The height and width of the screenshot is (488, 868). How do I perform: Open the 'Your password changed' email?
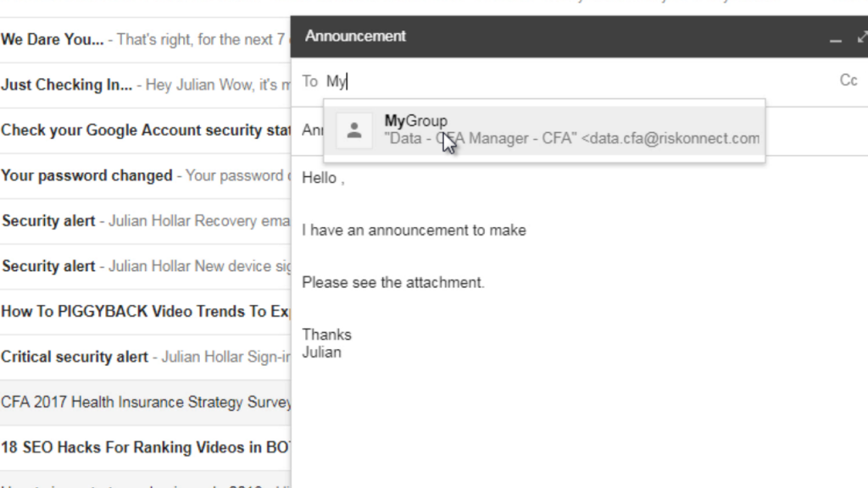pos(145,176)
